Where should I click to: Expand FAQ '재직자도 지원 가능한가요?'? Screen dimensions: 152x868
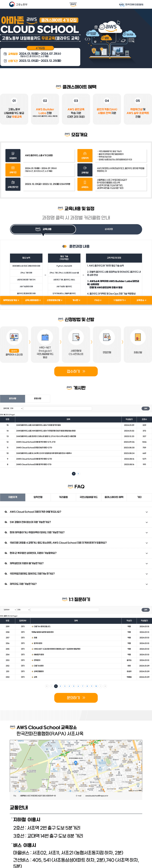click(x=76, y=584)
